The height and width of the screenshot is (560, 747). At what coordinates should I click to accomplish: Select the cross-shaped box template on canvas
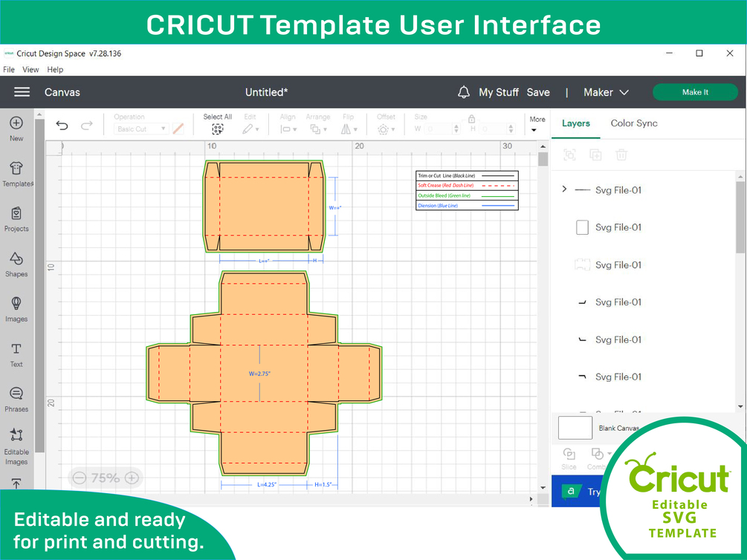point(264,374)
